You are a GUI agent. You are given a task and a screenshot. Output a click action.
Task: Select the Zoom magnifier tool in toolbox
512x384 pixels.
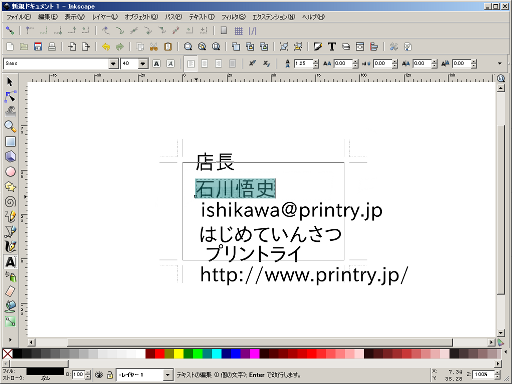pyautogui.click(x=10, y=126)
